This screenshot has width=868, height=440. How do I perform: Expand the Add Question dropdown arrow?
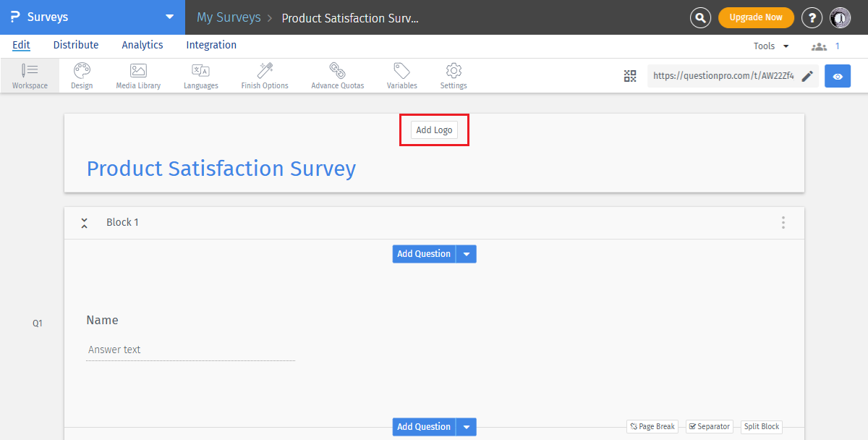pos(467,253)
